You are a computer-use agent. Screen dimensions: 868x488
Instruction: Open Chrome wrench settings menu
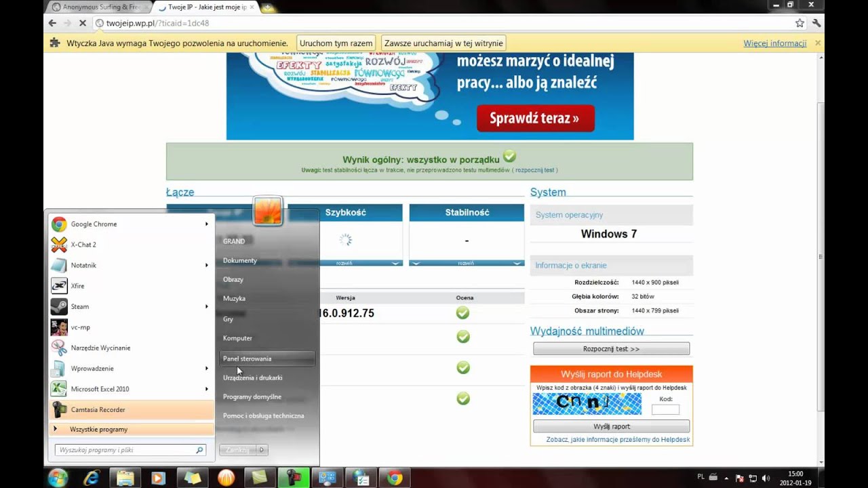816,23
